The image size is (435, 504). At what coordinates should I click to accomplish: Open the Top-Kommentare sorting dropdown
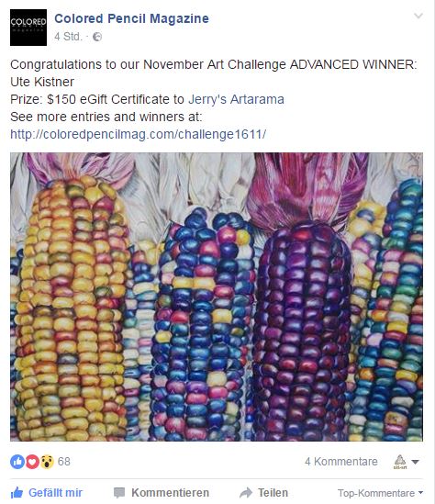[x=380, y=493]
